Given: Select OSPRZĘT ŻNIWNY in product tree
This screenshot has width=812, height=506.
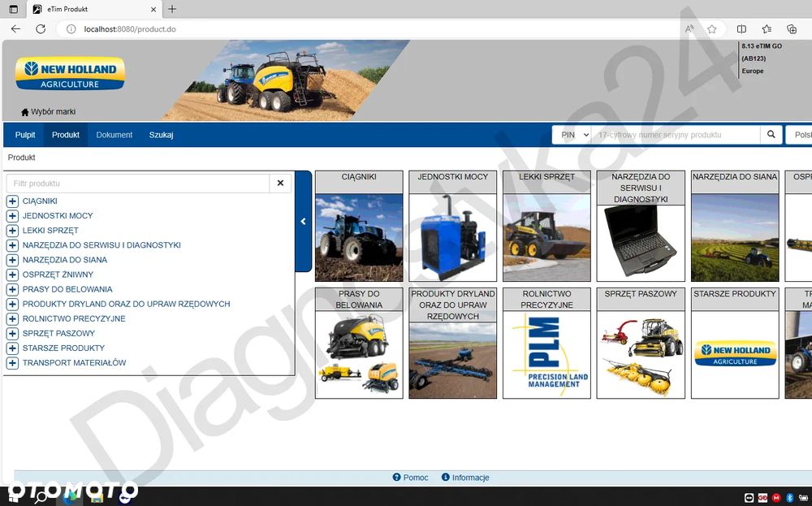Looking at the screenshot, I should [58, 275].
